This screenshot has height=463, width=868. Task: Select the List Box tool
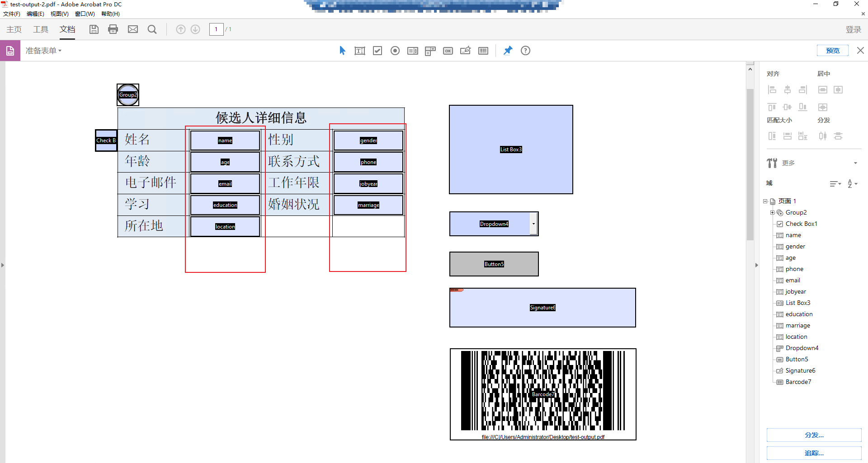[413, 51]
